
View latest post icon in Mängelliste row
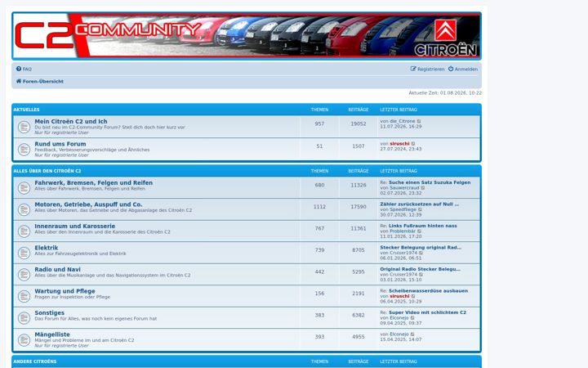pyautogui.click(x=412, y=334)
